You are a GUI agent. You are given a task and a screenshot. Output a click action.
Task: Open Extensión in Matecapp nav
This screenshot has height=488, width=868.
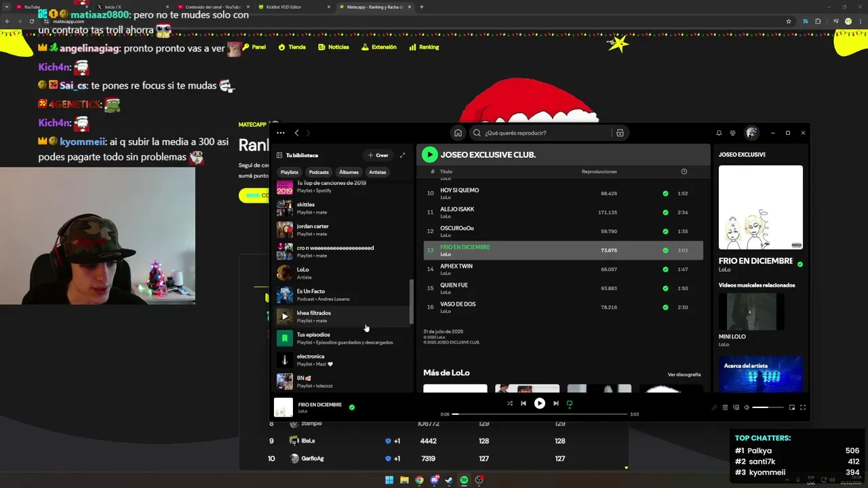coord(379,47)
